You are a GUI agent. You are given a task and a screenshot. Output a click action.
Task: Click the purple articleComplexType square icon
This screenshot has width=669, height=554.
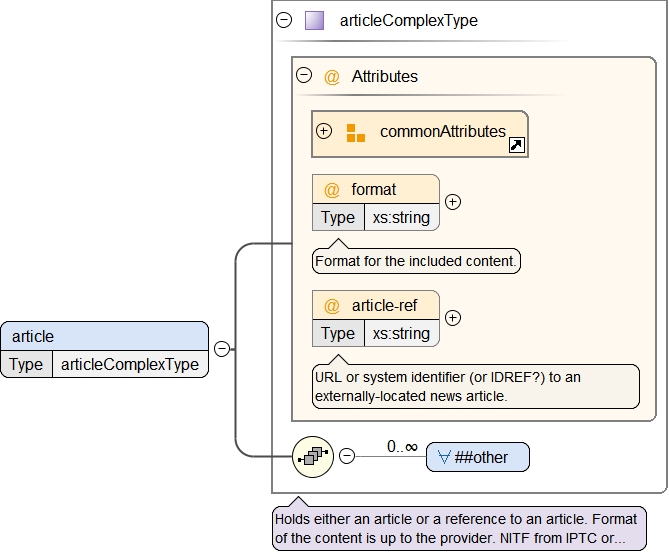coord(314,20)
